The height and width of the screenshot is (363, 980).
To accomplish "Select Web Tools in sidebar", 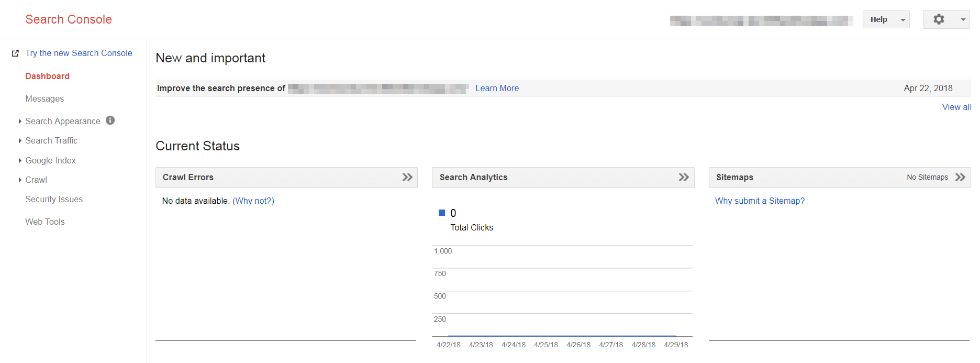I will pyautogui.click(x=45, y=222).
